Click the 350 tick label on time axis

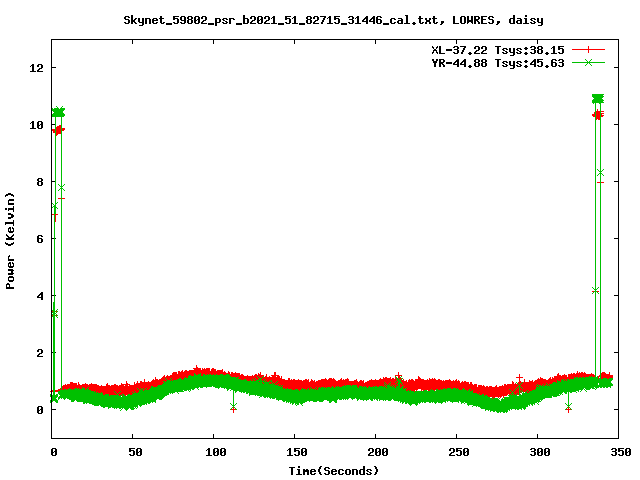[x=618, y=453]
